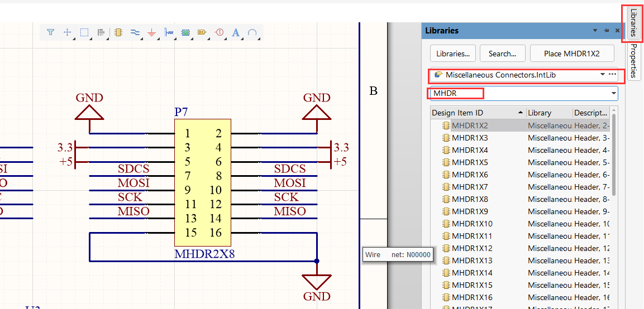
Task: Sort by the Design Item ID column
Action: tap(478, 113)
